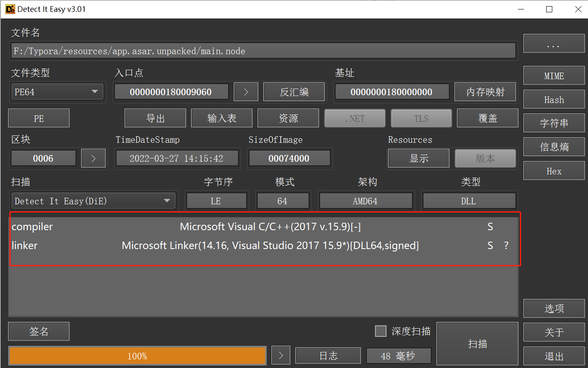This screenshot has width=588, height=368.
Task: Select the compiler Microsoft Visual C/C++ result row
Action: pos(263,226)
